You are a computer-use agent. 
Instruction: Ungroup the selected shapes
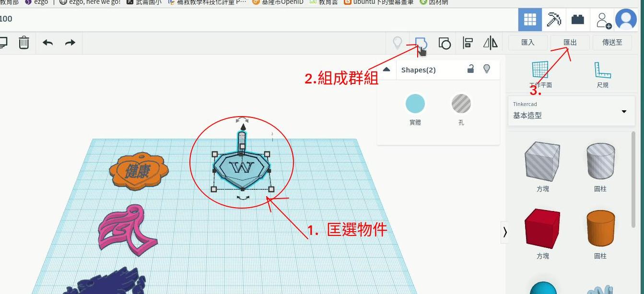tap(445, 43)
